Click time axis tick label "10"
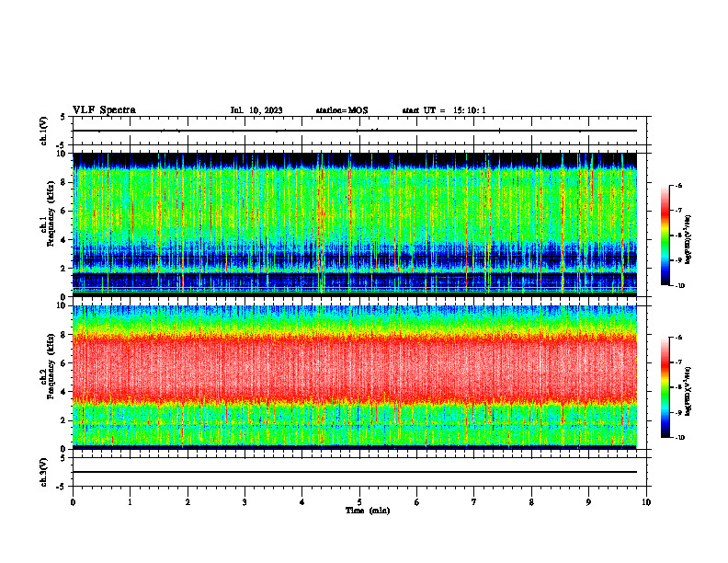This screenshot has height=563, width=728. pos(646,502)
